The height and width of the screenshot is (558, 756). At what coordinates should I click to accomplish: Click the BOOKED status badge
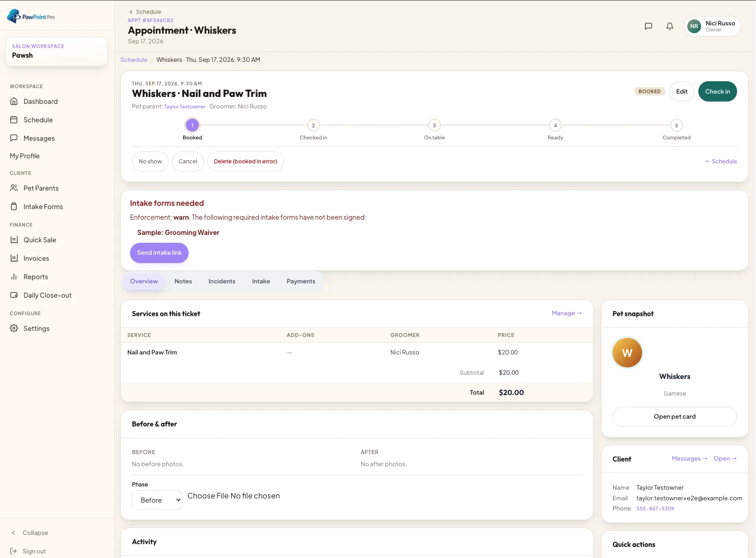tap(650, 91)
